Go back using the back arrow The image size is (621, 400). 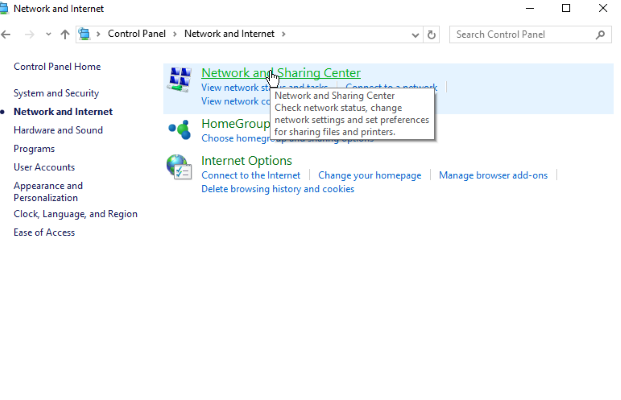point(6,34)
